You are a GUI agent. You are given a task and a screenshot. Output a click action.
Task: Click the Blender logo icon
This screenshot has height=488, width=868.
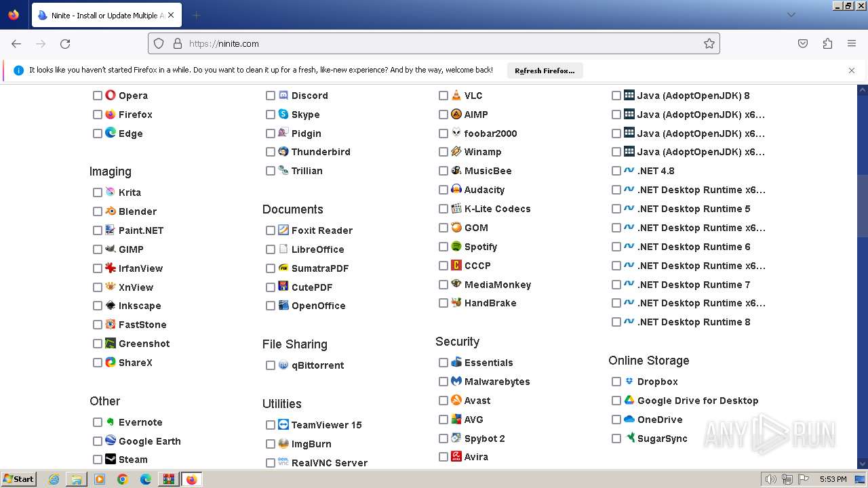click(x=111, y=211)
